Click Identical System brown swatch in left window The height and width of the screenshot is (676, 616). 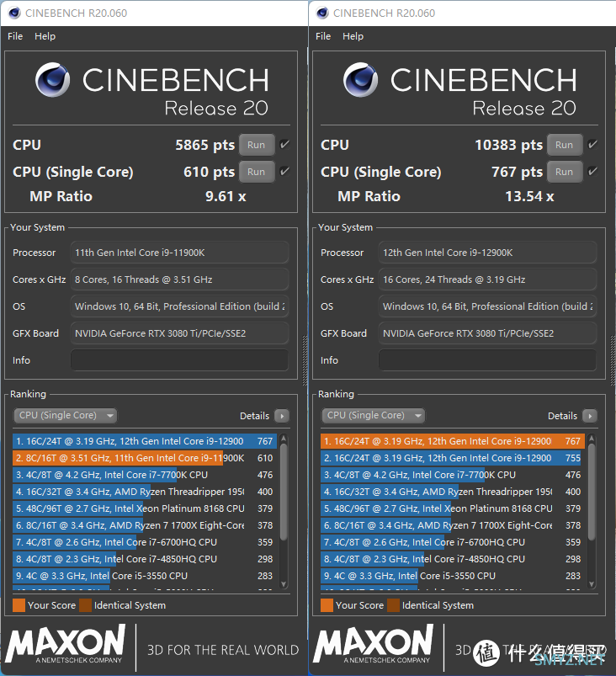(x=85, y=605)
